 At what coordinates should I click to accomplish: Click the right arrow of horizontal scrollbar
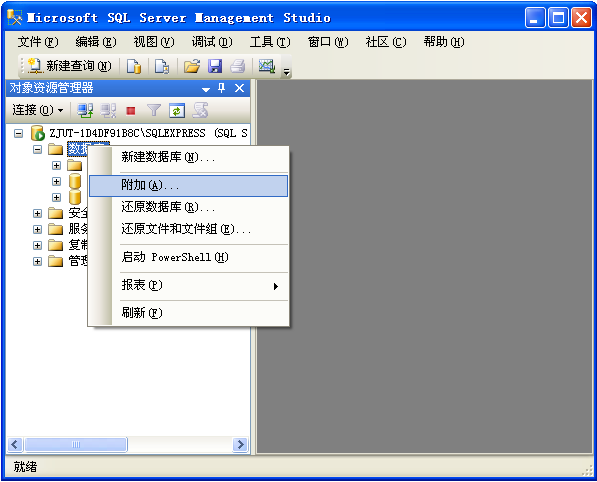coord(241,444)
